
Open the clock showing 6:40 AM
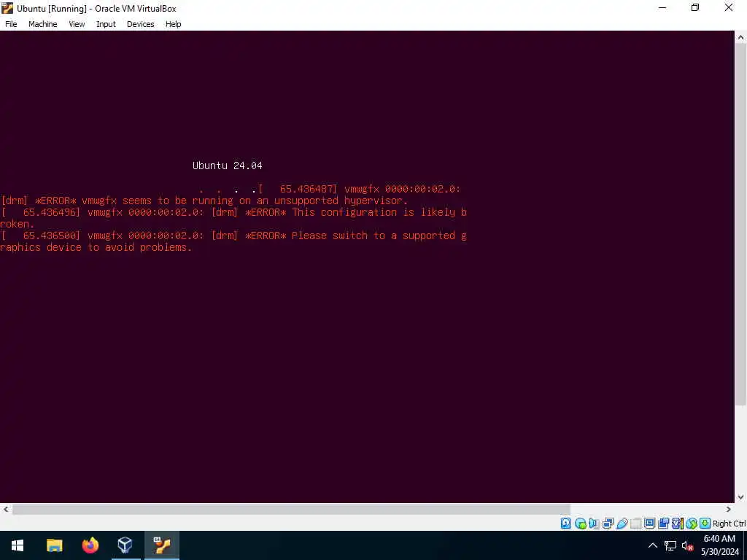720,545
